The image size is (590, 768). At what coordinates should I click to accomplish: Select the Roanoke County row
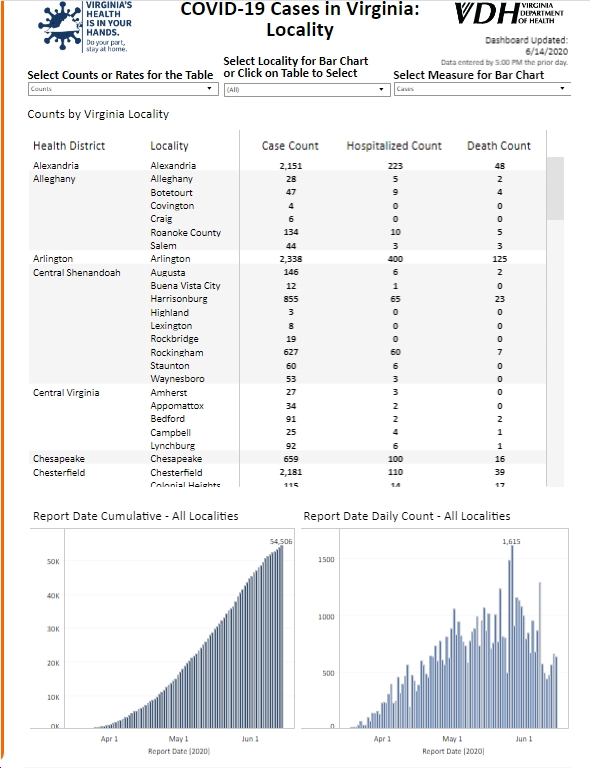click(x=287, y=232)
